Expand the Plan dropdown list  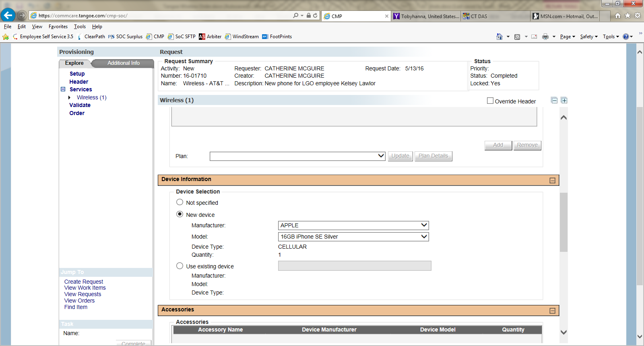click(297, 156)
